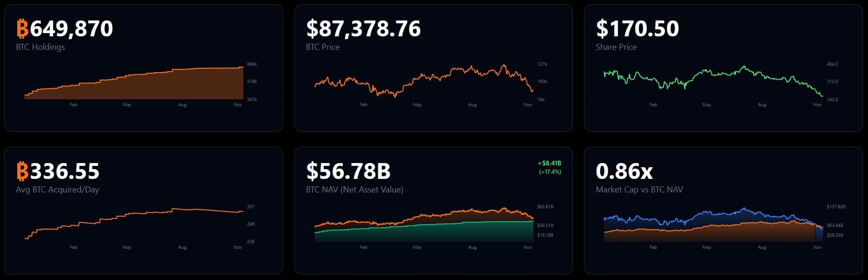
Task: Click the orange BTC Price line chart
Action: [424, 80]
